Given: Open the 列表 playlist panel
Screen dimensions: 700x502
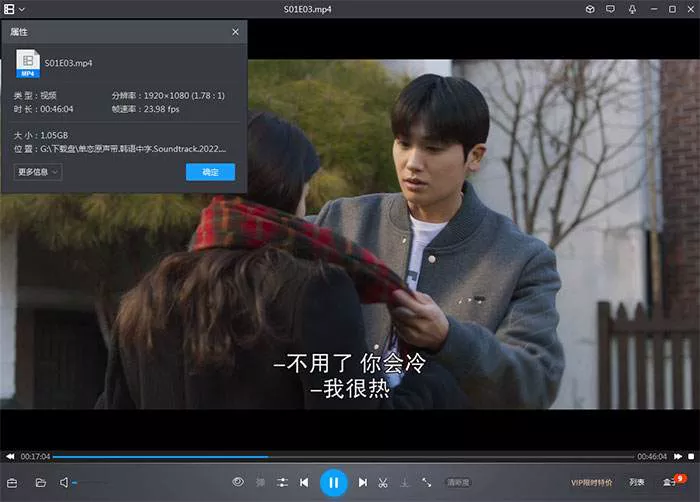Looking at the screenshot, I should (x=637, y=483).
